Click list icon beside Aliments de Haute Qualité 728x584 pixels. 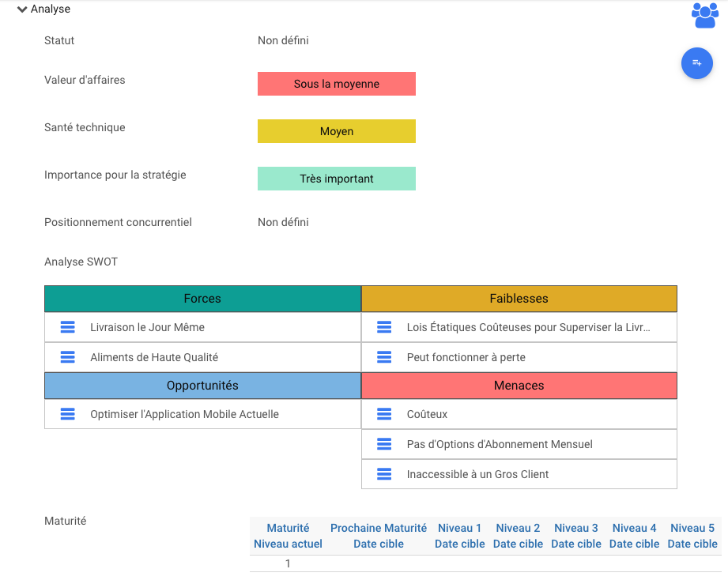point(68,357)
